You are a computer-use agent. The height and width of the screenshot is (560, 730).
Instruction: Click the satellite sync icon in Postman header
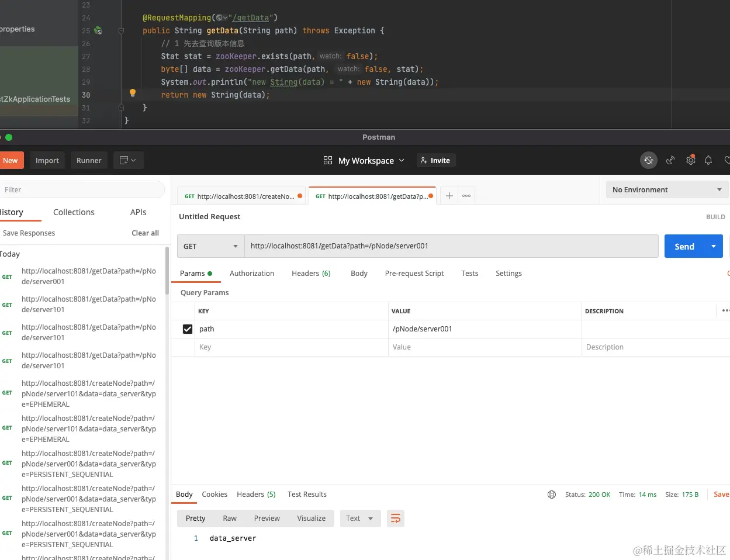click(x=649, y=160)
